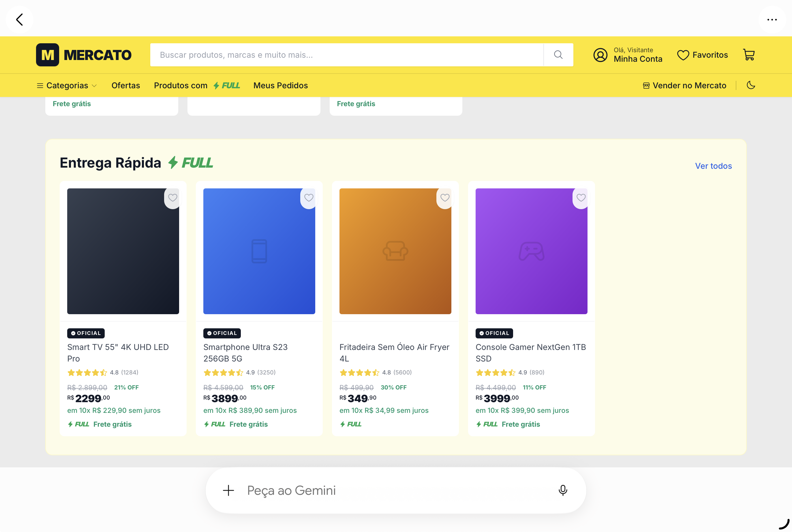
Task: Click Ver todos in Entrega Rápida
Action: coord(713,166)
